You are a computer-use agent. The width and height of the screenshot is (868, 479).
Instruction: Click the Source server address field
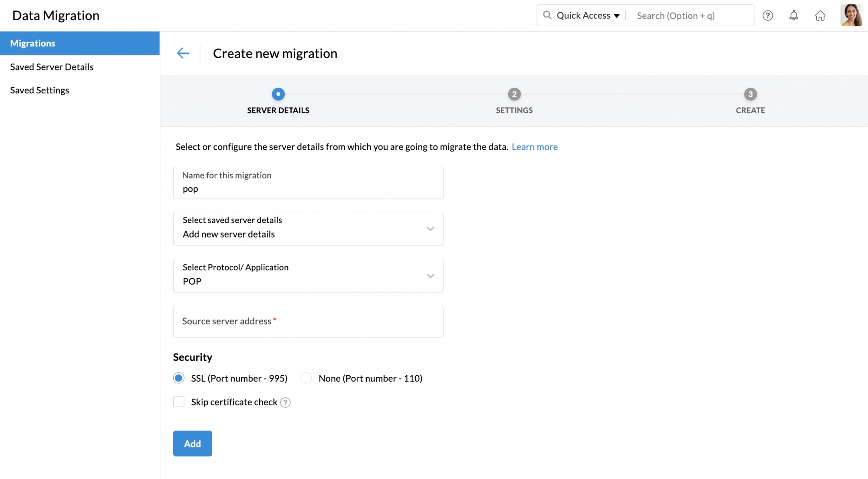coord(308,322)
